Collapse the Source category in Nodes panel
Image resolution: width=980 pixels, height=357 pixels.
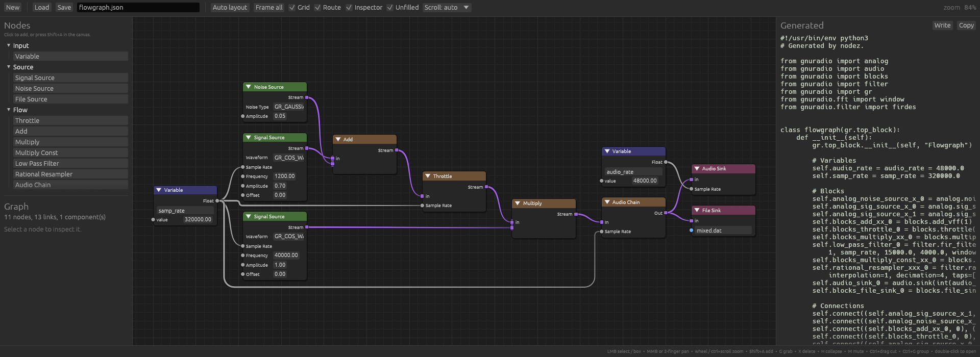pos(9,67)
